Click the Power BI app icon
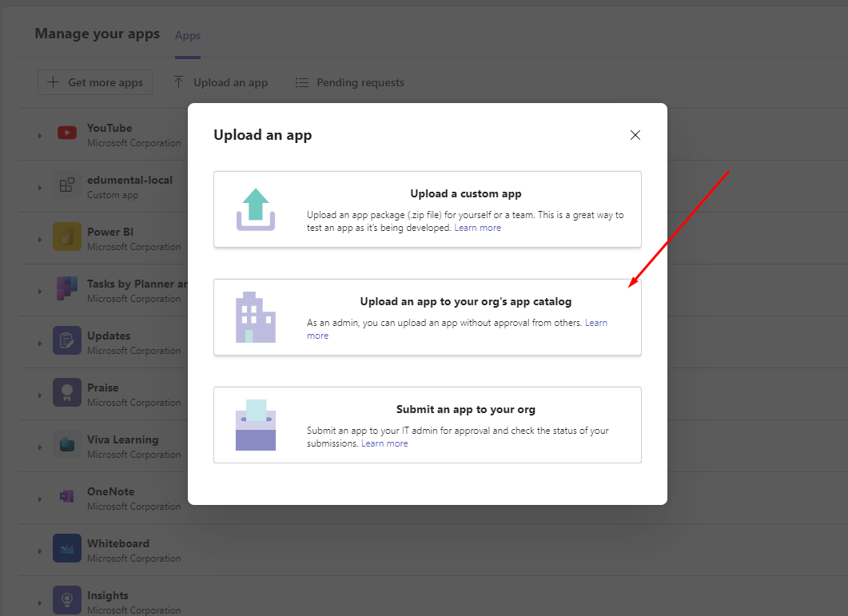848x616 pixels. tap(67, 236)
